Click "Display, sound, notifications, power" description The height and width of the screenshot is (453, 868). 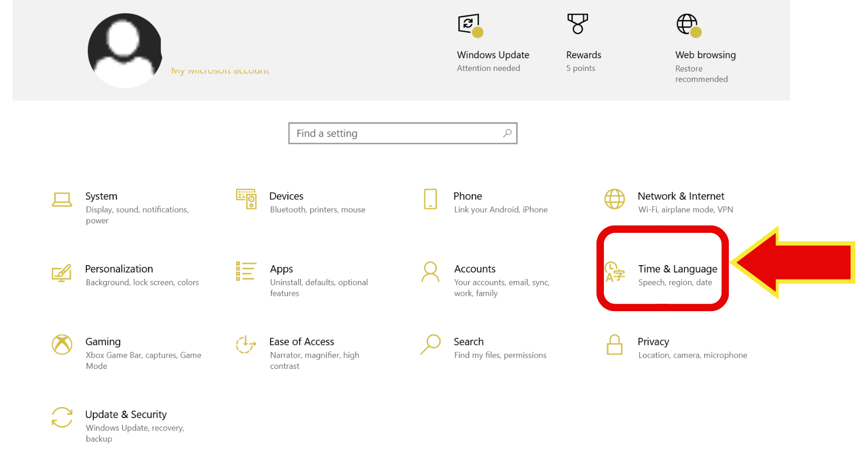[137, 215]
